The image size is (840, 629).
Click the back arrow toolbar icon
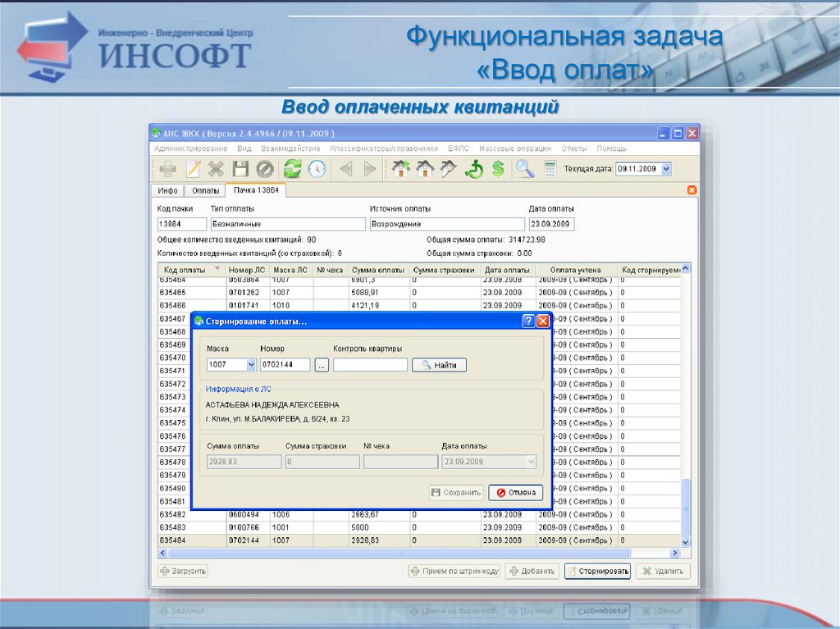[346, 169]
